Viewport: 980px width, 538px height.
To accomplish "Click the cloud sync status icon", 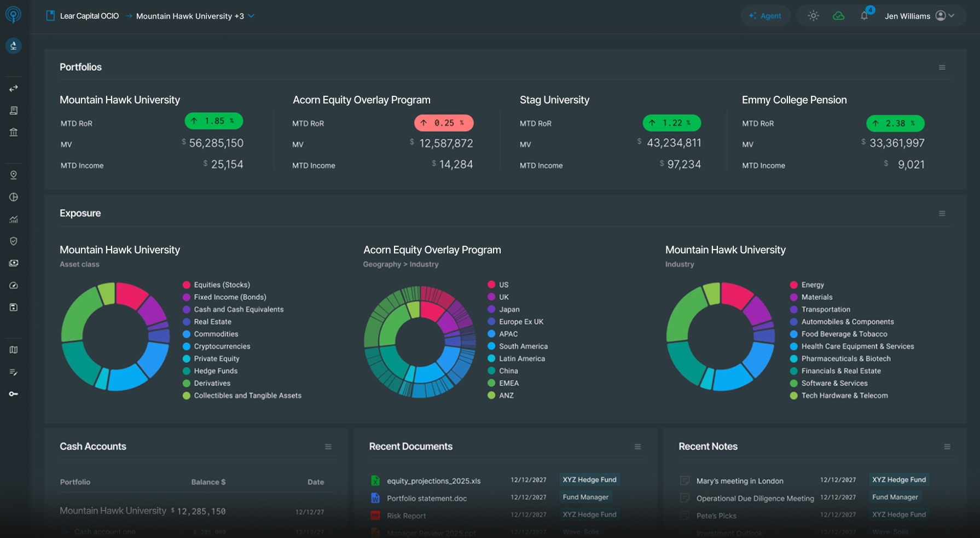I will click(x=839, y=15).
